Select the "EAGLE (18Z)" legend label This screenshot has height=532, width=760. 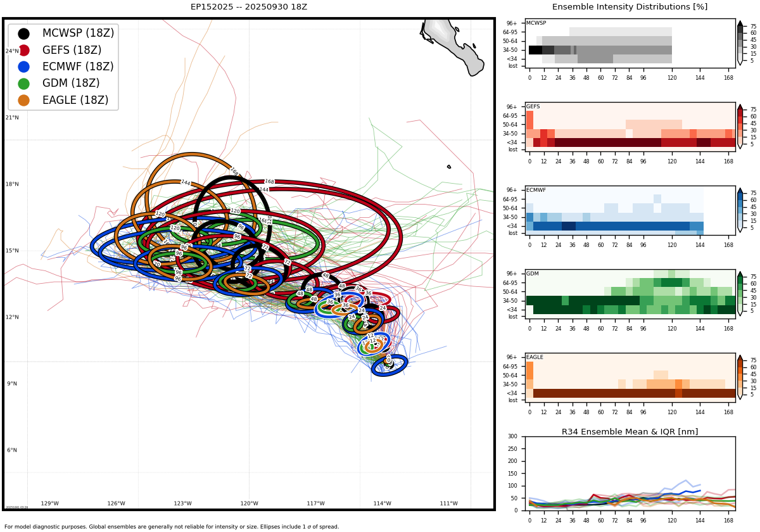(75, 100)
